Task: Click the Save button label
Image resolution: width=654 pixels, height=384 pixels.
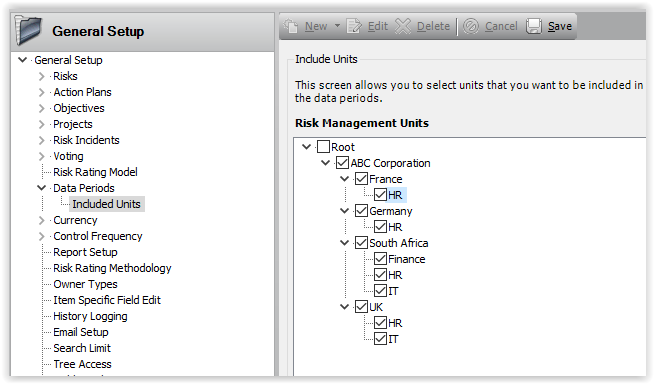Action: [560, 26]
